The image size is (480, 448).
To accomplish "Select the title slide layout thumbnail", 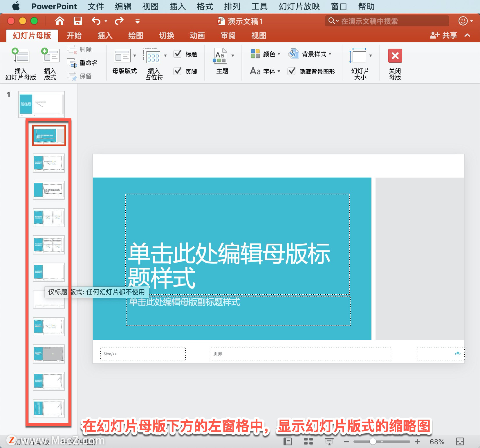I will coord(49,135).
